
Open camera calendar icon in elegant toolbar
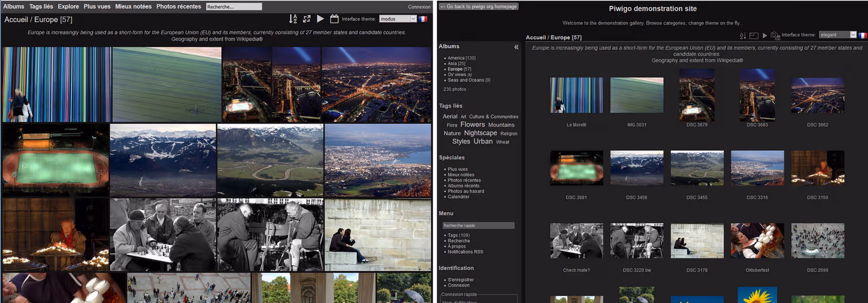click(x=775, y=35)
